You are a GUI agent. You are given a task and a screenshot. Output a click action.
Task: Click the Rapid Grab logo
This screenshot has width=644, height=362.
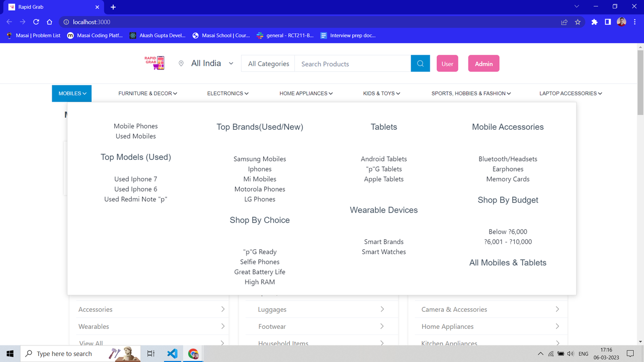(x=154, y=63)
